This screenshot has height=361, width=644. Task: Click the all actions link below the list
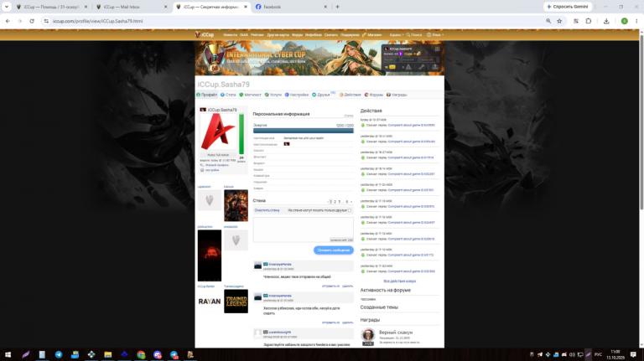click(400, 281)
